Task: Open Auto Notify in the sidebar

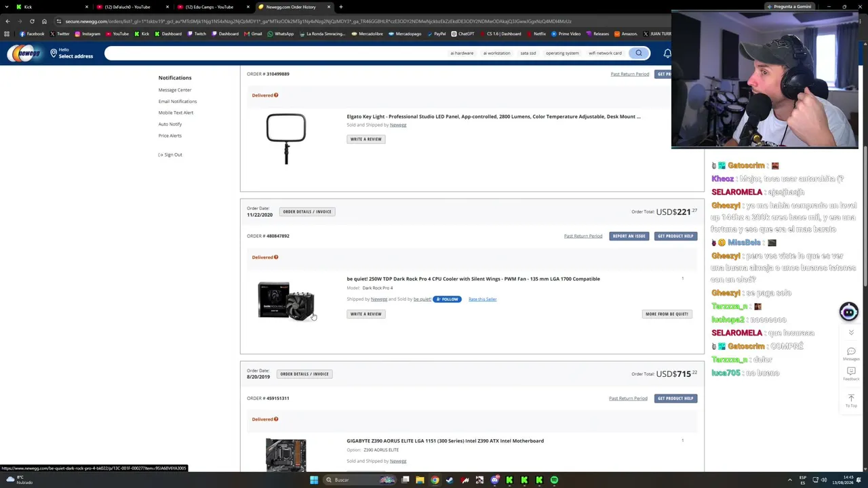Action: point(170,124)
